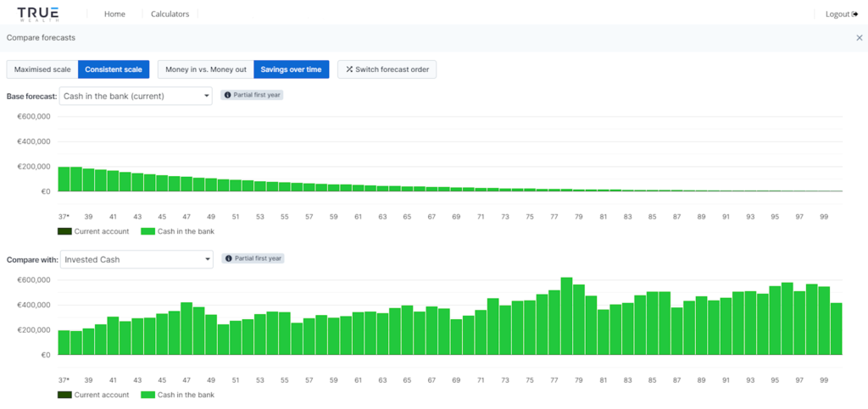Click the Compare forecasts heading text
The height and width of the screenshot is (409, 868).
41,37
